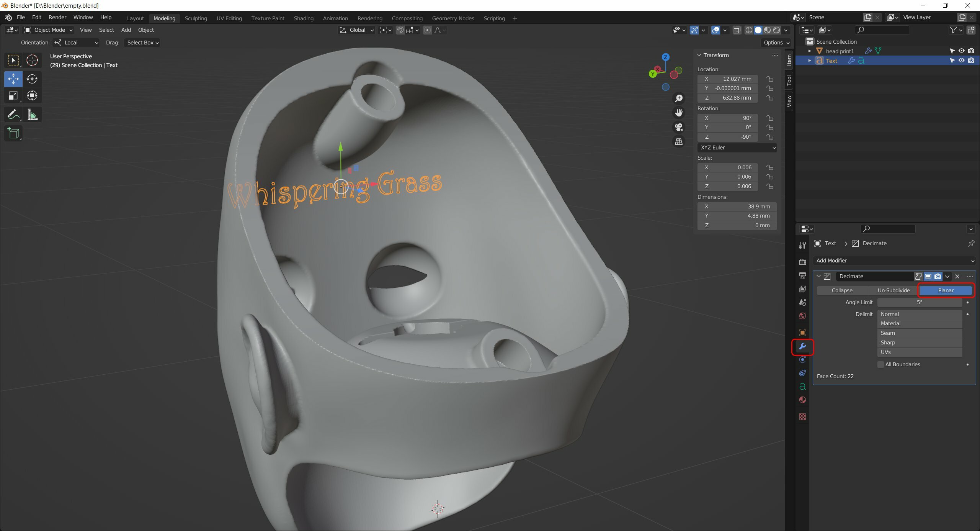Open the Object Data text properties tab
The width and height of the screenshot is (980, 531).
[802, 387]
